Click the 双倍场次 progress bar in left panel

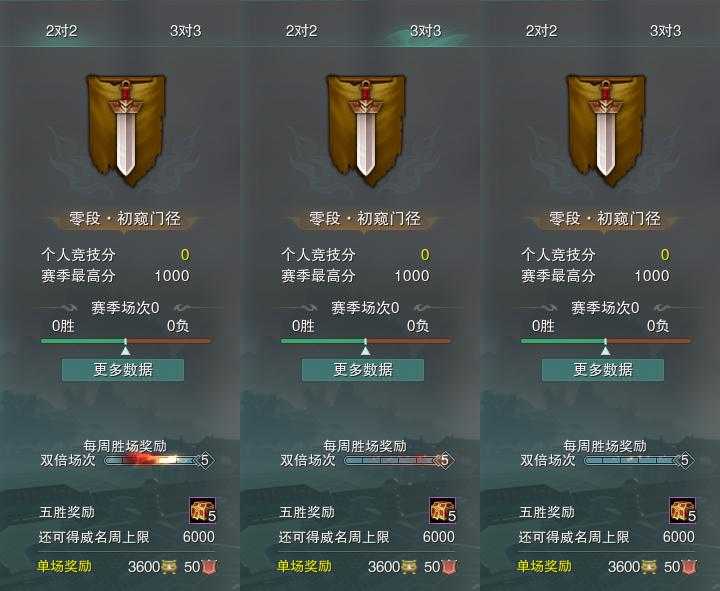(152, 460)
